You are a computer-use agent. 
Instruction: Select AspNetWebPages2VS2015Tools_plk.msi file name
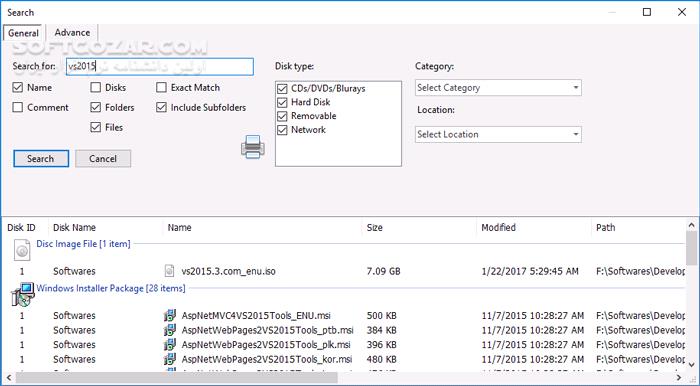[x=266, y=344]
